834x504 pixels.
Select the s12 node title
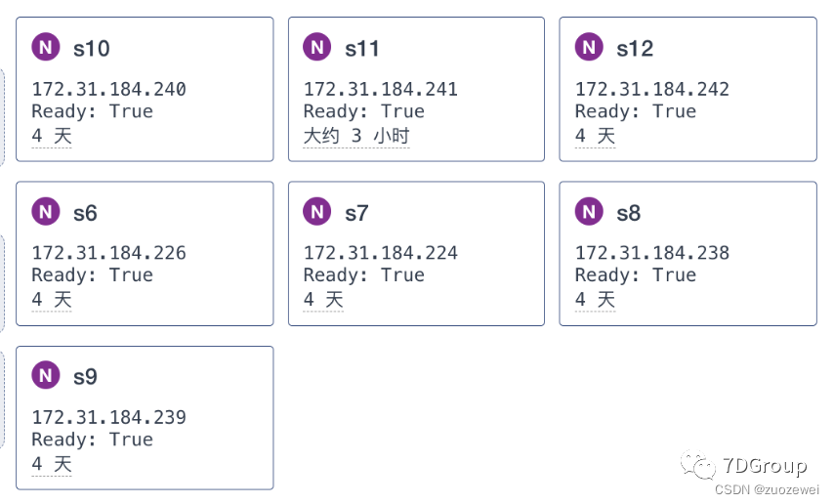[635, 48]
